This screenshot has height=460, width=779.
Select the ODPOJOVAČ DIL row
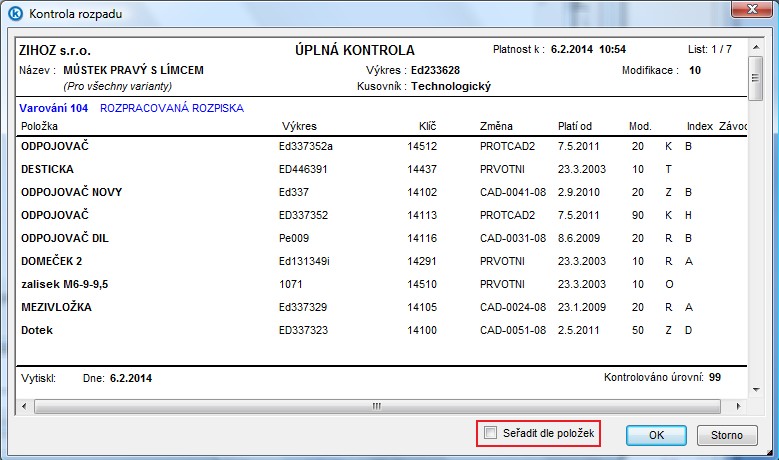382,238
